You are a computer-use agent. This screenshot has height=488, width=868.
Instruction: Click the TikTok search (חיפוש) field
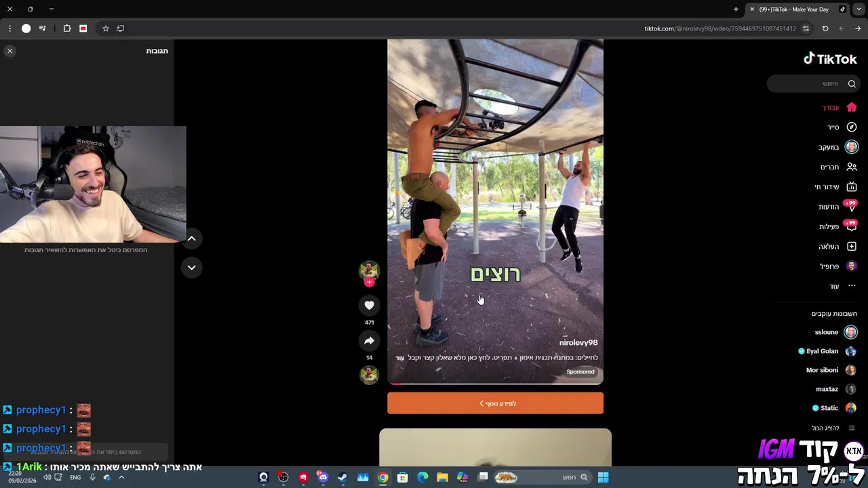click(x=814, y=83)
